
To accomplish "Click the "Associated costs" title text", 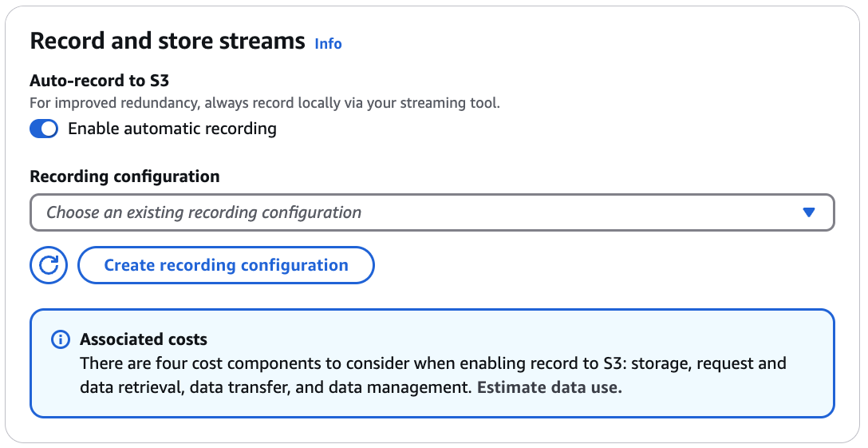I will click(144, 339).
